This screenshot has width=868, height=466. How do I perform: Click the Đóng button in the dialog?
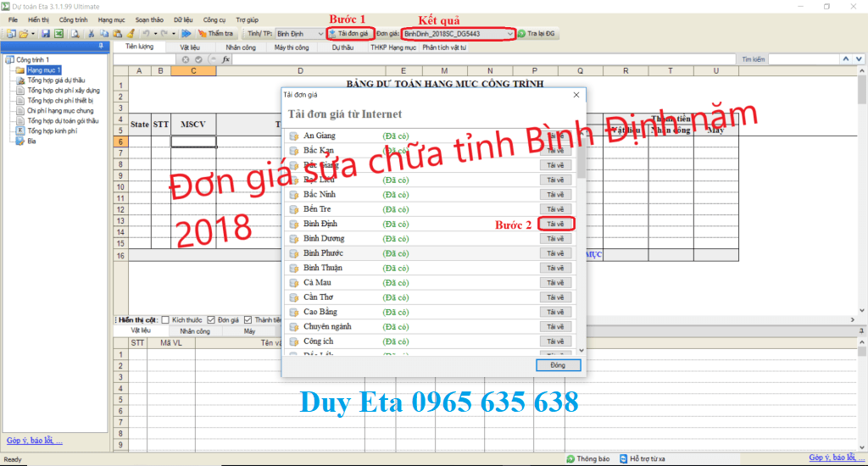click(558, 365)
